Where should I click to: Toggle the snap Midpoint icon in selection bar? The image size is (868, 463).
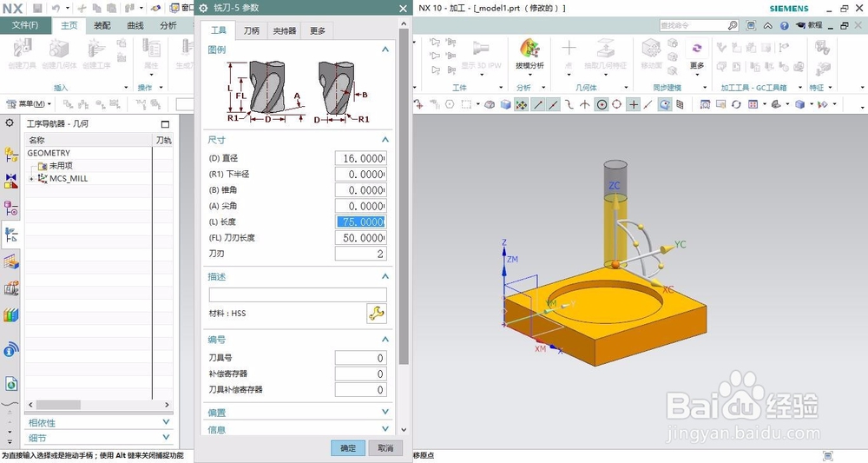pos(553,104)
